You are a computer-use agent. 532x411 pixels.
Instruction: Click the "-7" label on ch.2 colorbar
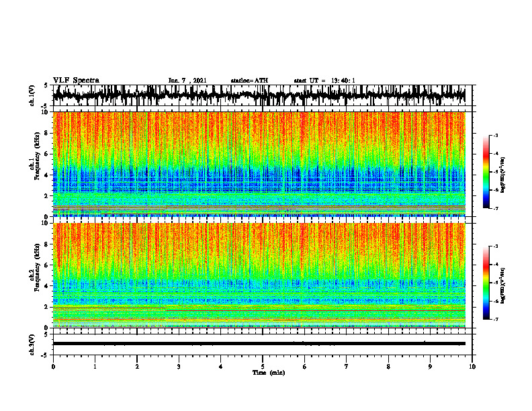[496, 319]
